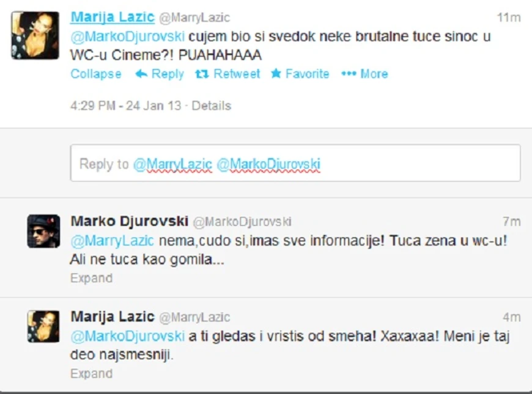Image resolution: width=532 pixels, height=394 pixels.
Task: Click @MarkoDjurovski mention in the last tweet
Action: (127, 336)
